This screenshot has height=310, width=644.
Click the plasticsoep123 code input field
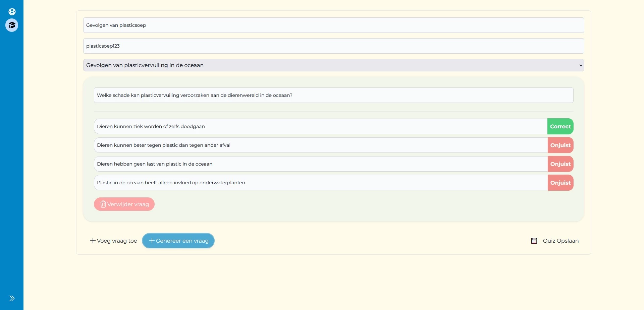(x=333, y=46)
